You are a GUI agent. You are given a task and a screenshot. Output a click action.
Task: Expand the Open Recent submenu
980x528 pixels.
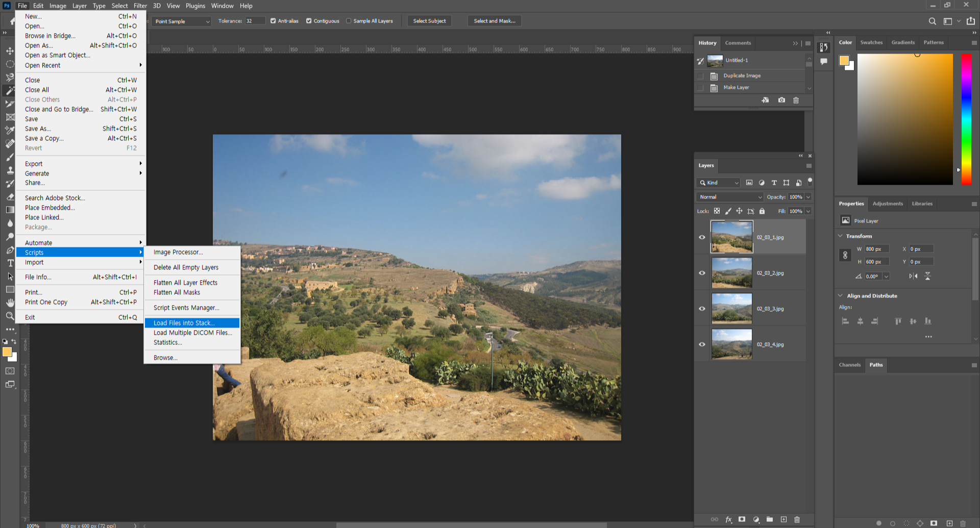(x=81, y=65)
